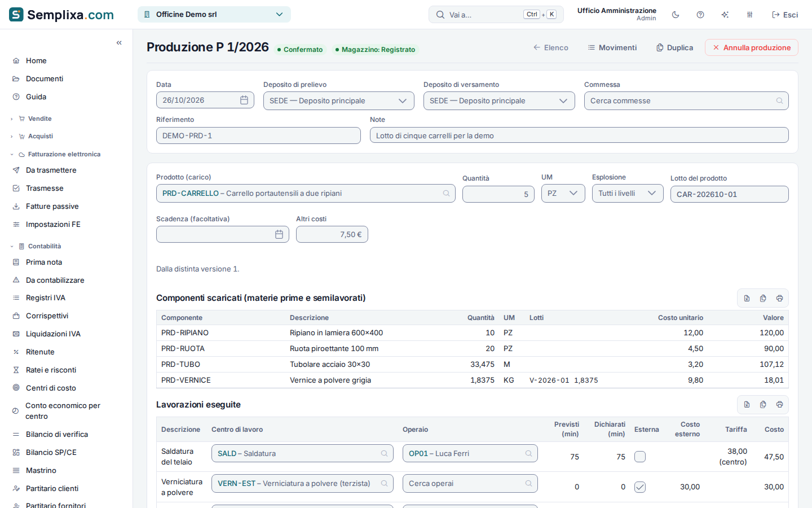Viewport: 812px width, 508px height.
Task: Select Registri IVA in the sidebar
Action: pos(46,298)
